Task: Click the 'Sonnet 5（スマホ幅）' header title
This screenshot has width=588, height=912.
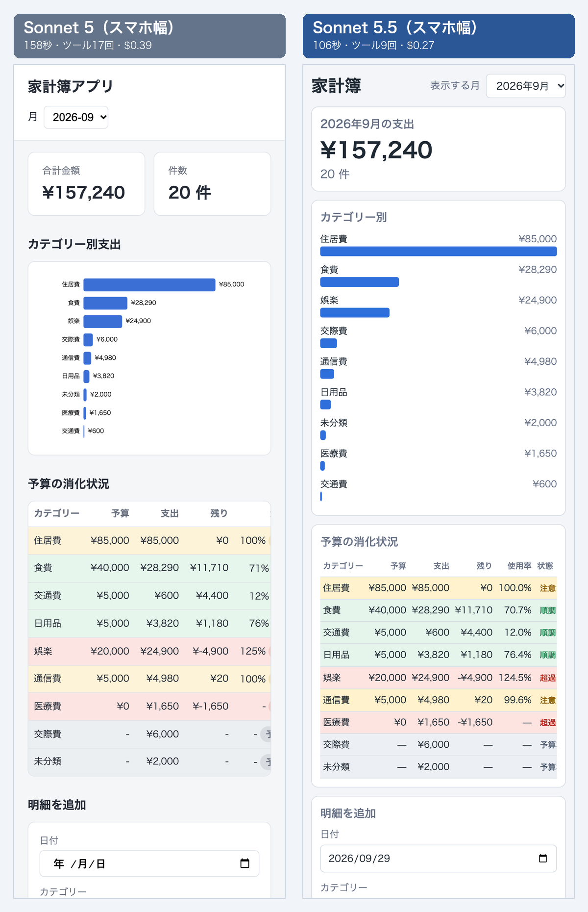Action: (99, 27)
